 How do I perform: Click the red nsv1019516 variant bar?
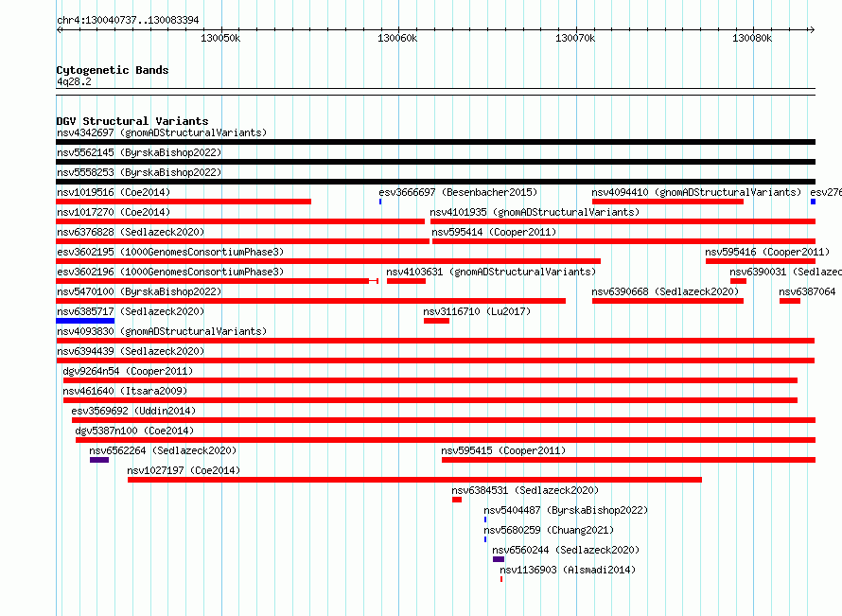[x=184, y=202]
